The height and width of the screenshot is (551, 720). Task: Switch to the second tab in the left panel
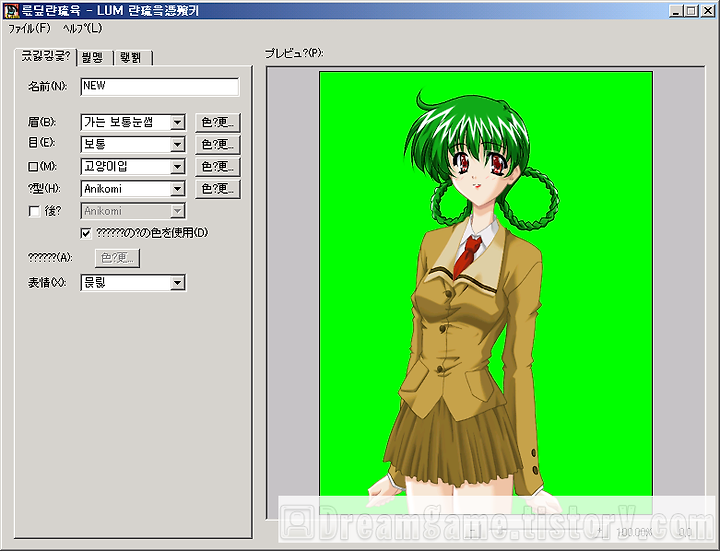(94, 58)
